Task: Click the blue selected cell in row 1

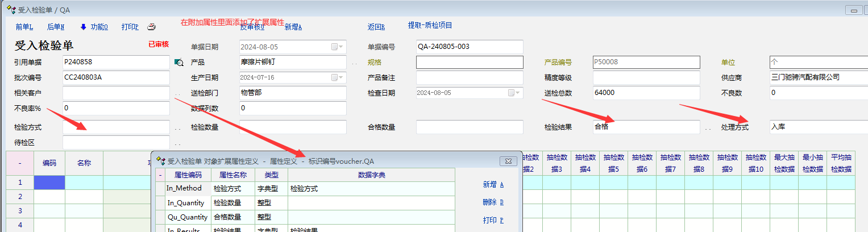Action: click(49, 183)
